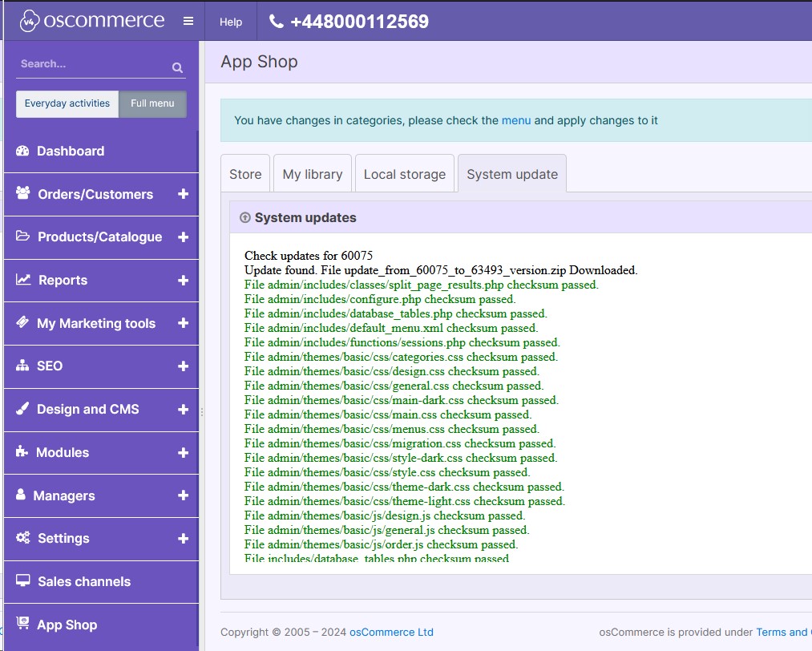Click the sessions.php checksum passed line
812x651 pixels.
tap(402, 342)
